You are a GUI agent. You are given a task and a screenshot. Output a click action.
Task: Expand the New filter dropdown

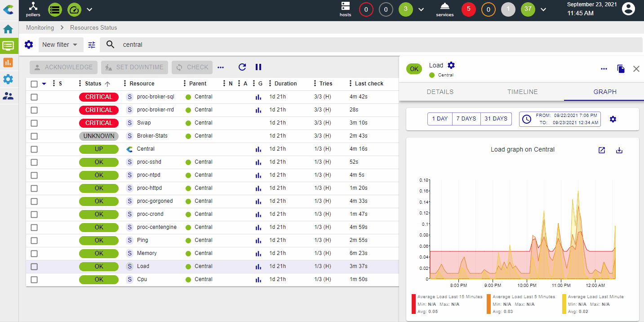coord(60,45)
